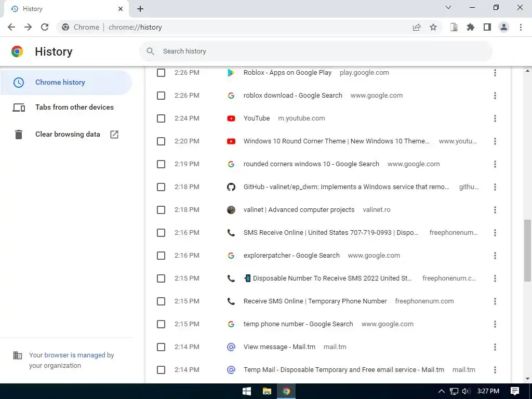Click the Google Play favicon on Roblox row
This screenshot has height=399, width=532.
click(x=231, y=73)
